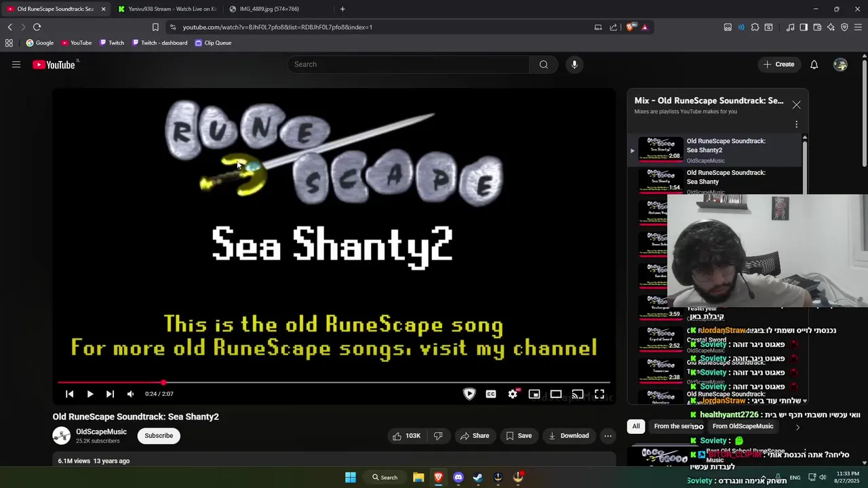Open Brave Leo AI sparkle icon
The image size is (868, 488).
[x=831, y=27]
